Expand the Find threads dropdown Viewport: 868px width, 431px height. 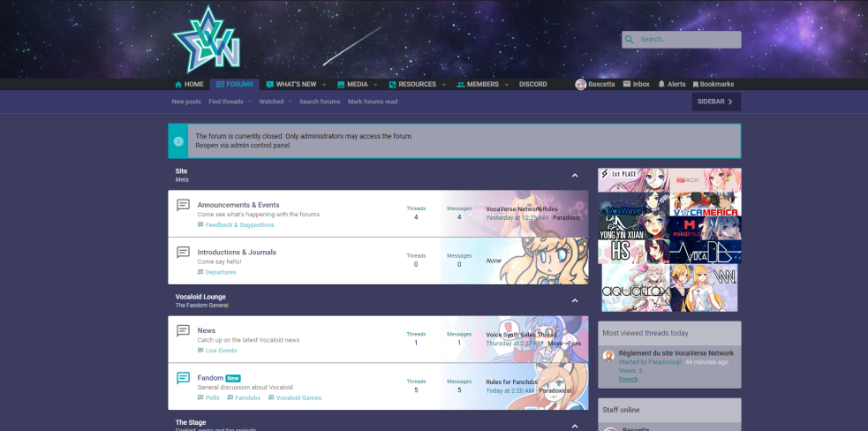coord(250,102)
